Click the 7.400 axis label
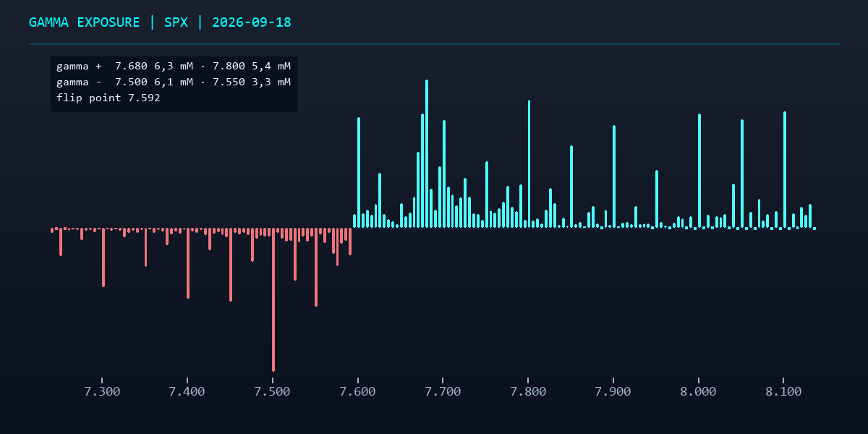 [x=187, y=391]
